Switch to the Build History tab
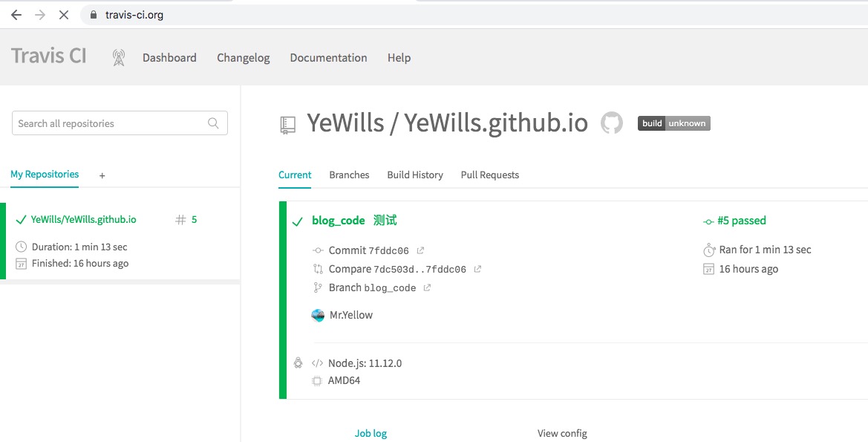This screenshot has width=868, height=442. coord(415,175)
